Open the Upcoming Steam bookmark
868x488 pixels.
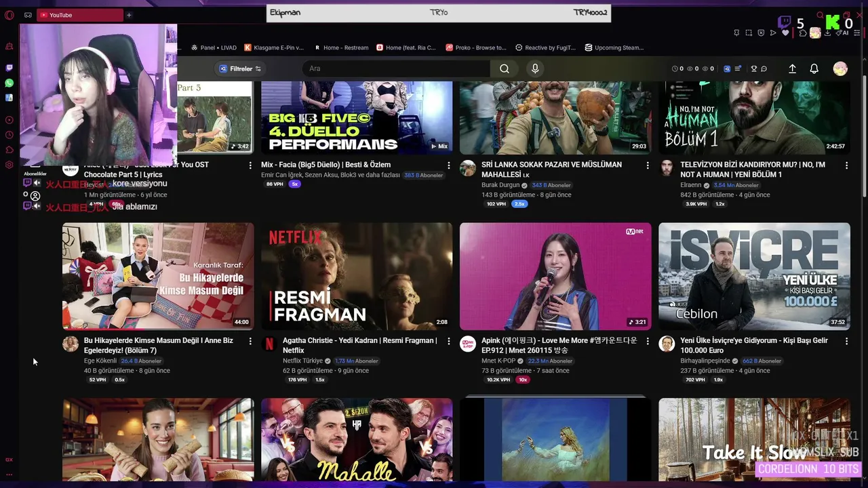click(x=614, y=47)
